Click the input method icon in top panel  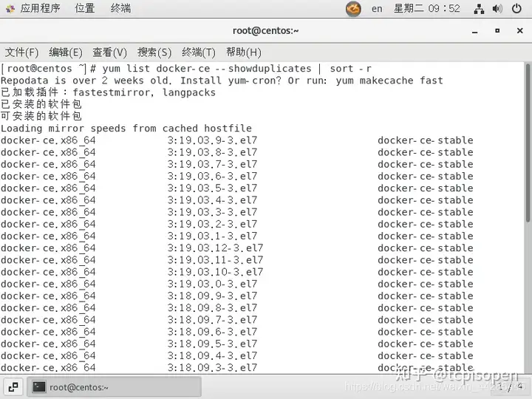(x=353, y=8)
